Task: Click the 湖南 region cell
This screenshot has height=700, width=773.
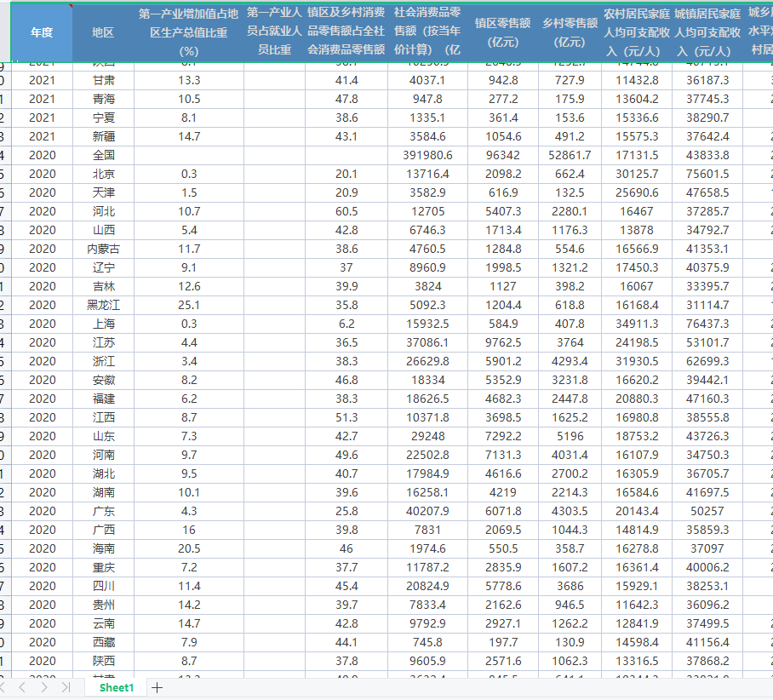Action: (103, 493)
